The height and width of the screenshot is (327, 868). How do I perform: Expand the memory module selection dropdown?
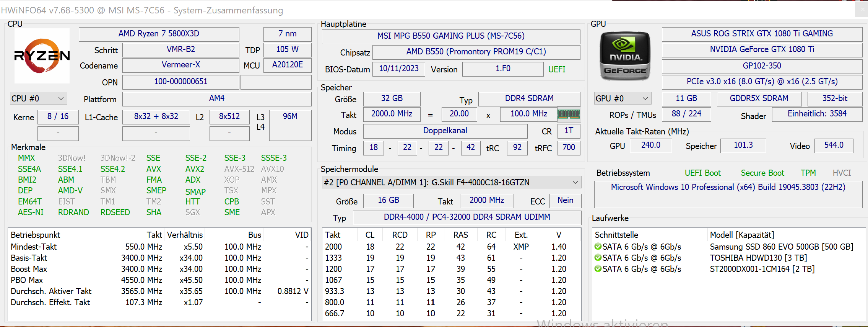[452, 182]
